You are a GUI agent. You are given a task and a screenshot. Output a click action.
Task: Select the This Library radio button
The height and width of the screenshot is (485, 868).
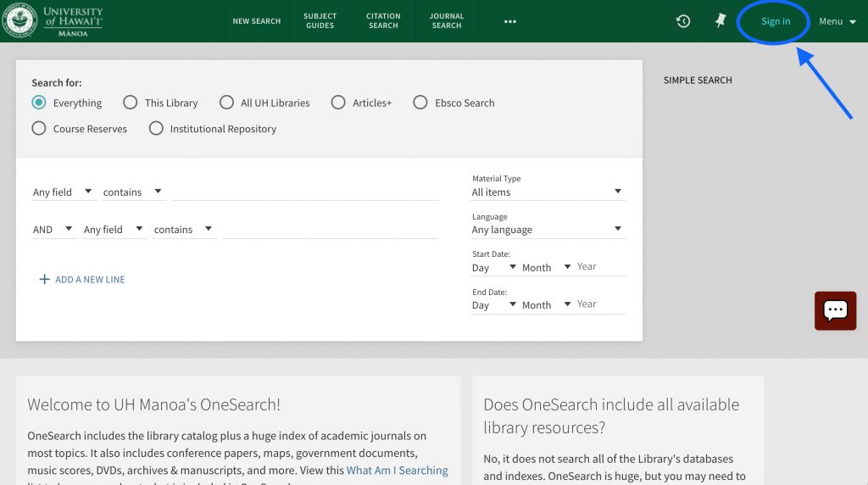(x=130, y=103)
